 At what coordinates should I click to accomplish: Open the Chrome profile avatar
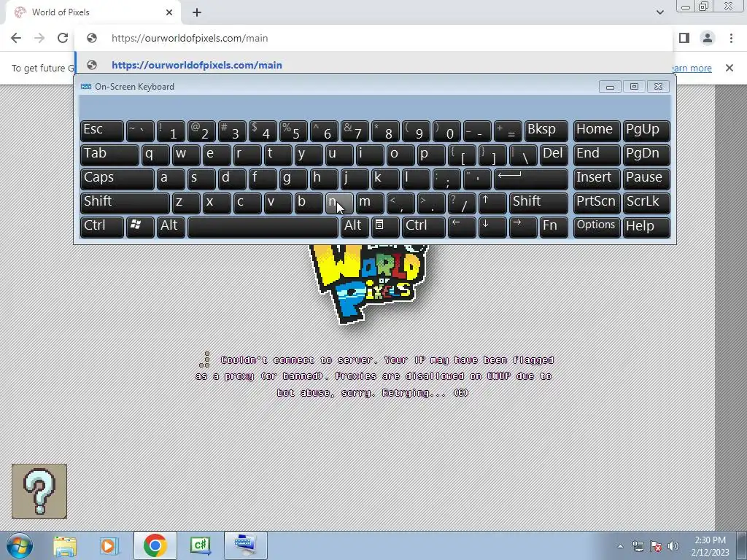pyautogui.click(x=708, y=38)
